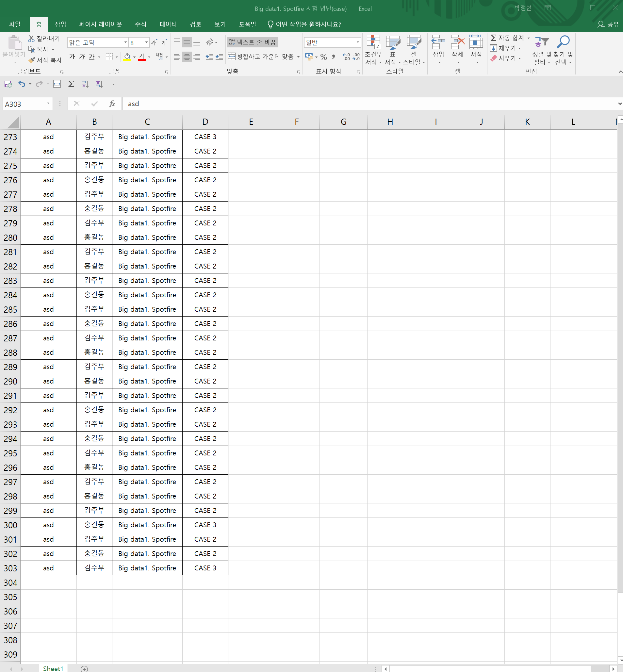The image size is (623, 672).
Task: Click the Insert cells (삽입) icon
Action: pyautogui.click(x=438, y=42)
